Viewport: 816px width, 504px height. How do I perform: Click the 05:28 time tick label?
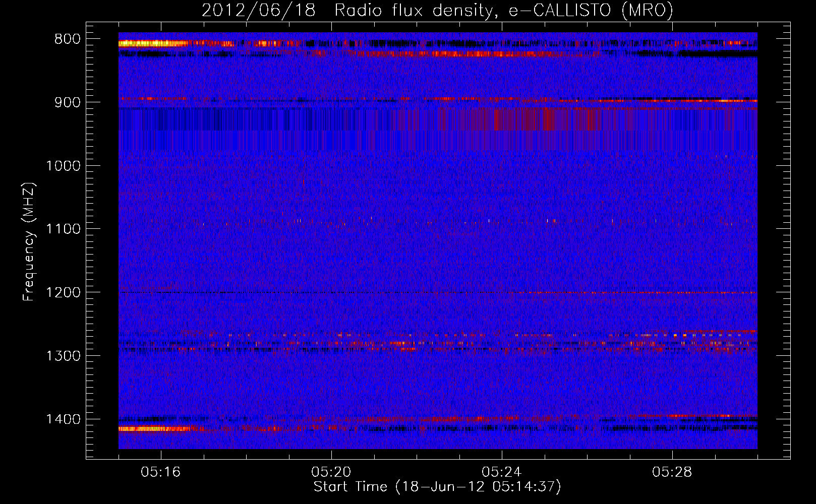pos(672,472)
